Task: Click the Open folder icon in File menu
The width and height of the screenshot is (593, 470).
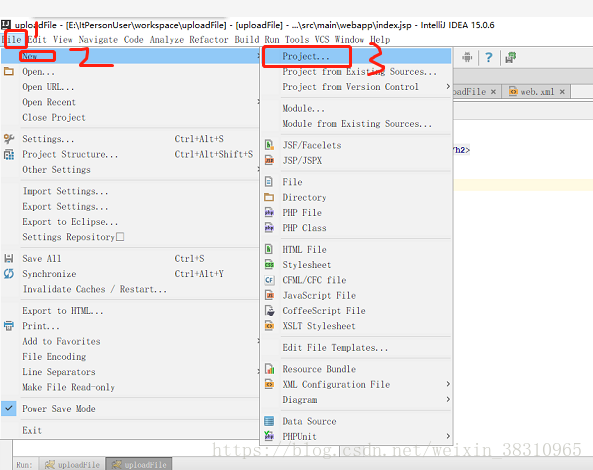Action: [9, 71]
